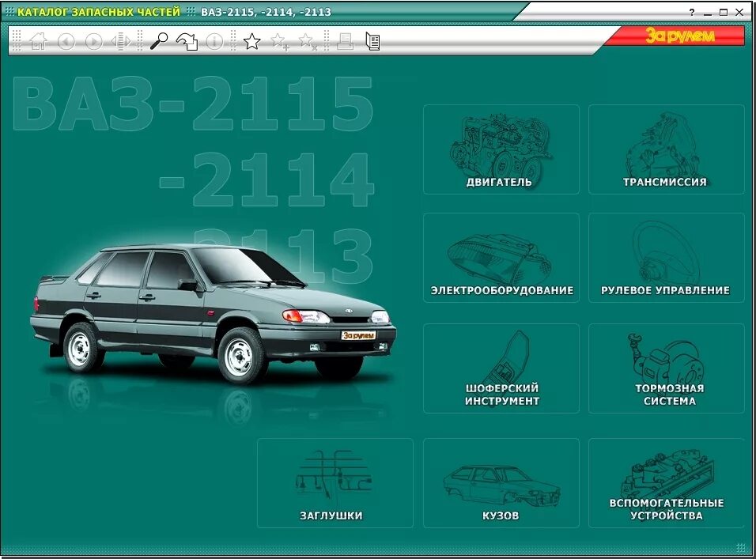Click the go-up-level arrow icon
756x559 pixels.
(x=187, y=41)
